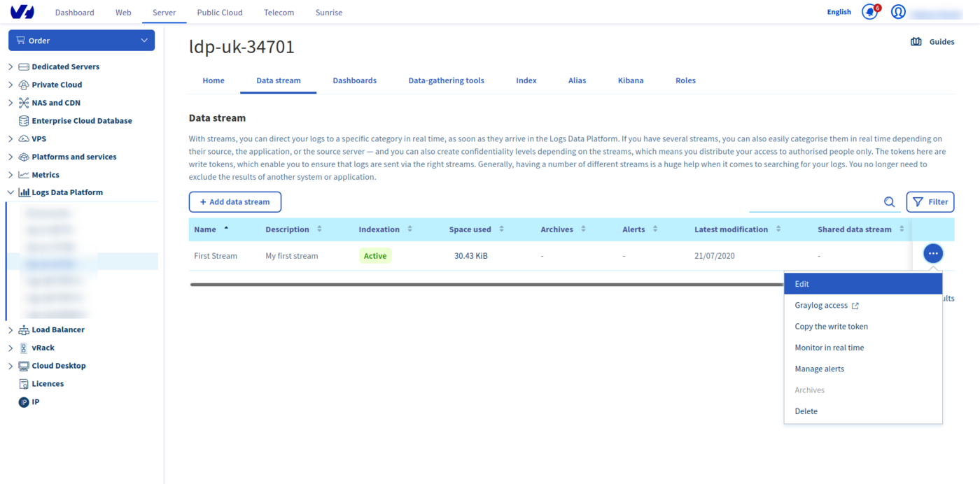The image size is (980, 484).
Task: Click the IP icon in sidebar
Action: tap(24, 402)
